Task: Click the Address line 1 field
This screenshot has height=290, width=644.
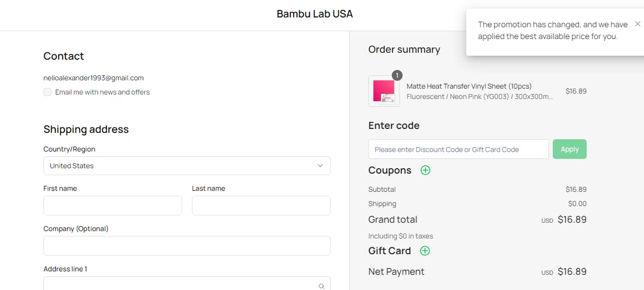Action: coord(180,285)
